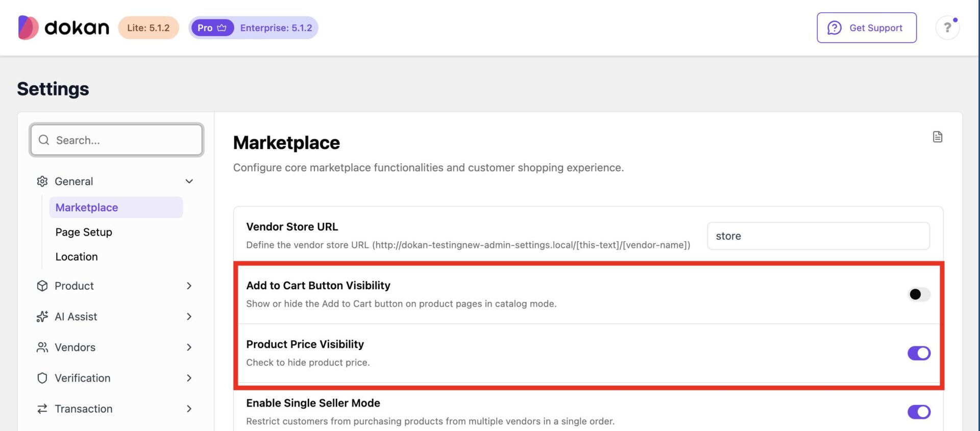Click the Add to Cart Button Visibility label
980x431 pixels.
(x=318, y=286)
